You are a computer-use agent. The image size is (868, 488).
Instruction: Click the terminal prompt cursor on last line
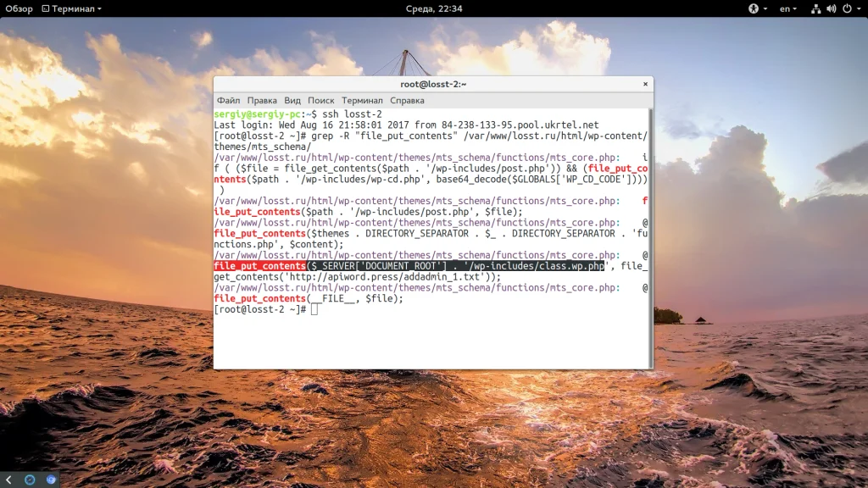[314, 309]
